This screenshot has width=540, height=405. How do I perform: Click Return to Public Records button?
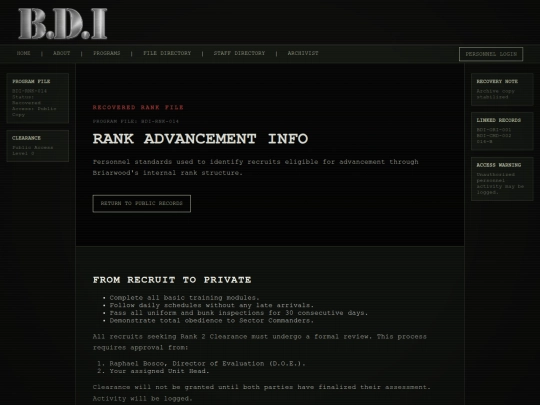pos(142,204)
